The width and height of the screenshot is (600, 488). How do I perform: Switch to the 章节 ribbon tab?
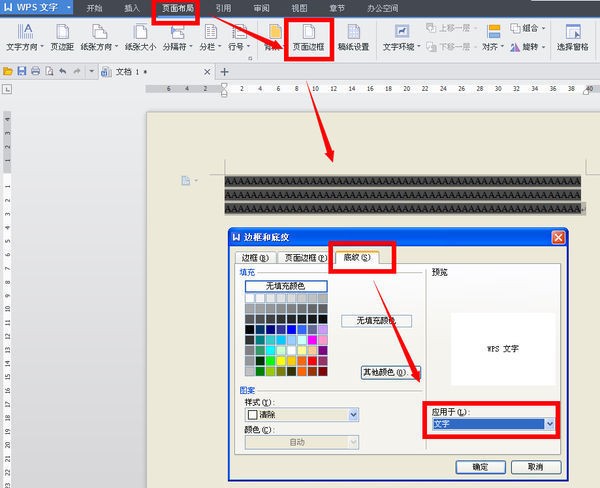pyautogui.click(x=337, y=8)
